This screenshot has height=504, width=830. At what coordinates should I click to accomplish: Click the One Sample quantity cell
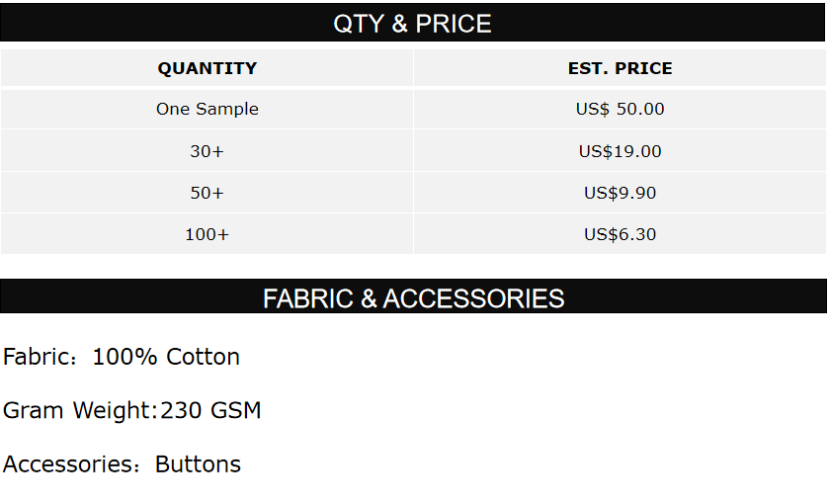(x=207, y=110)
